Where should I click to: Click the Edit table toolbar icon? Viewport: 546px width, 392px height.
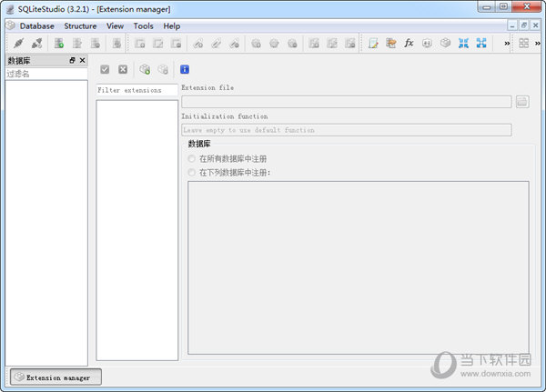(x=158, y=43)
